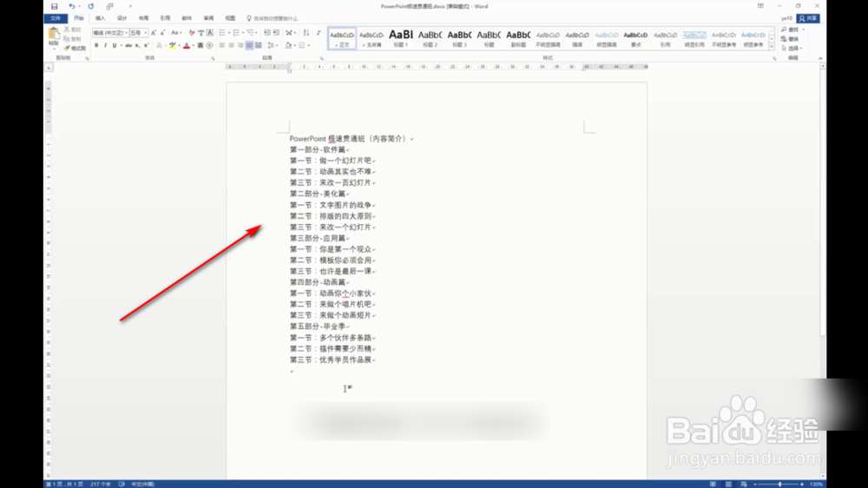The width and height of the screenshot is (868, 488).
Task: Click the Find (查找) magnifier icon
Action: pos(784,30)
